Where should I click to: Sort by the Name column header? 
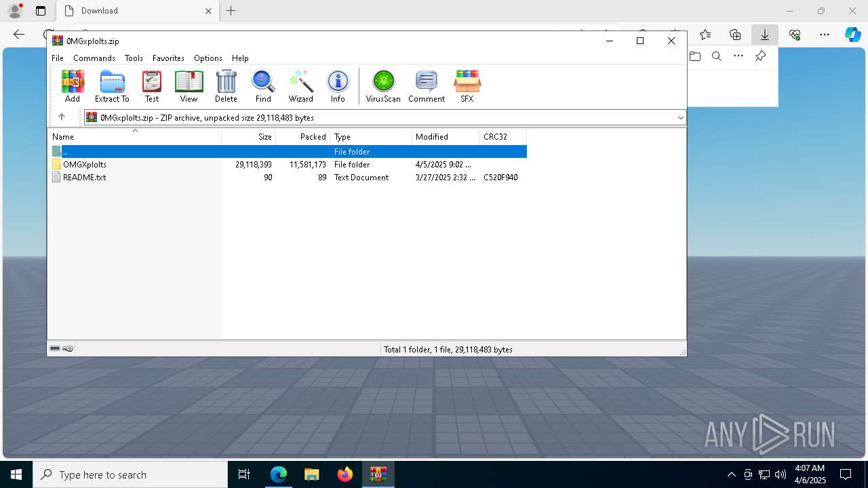pos(134,136)
